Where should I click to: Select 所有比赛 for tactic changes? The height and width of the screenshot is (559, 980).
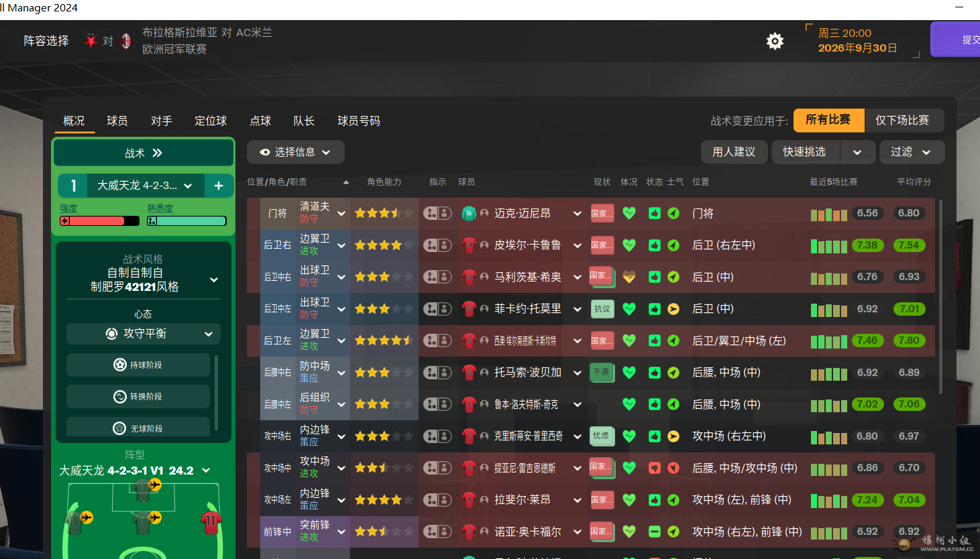[828, 120]
